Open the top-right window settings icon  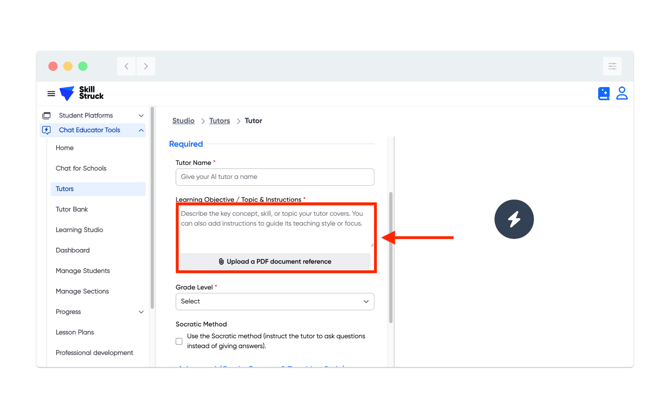click(612, 66)
